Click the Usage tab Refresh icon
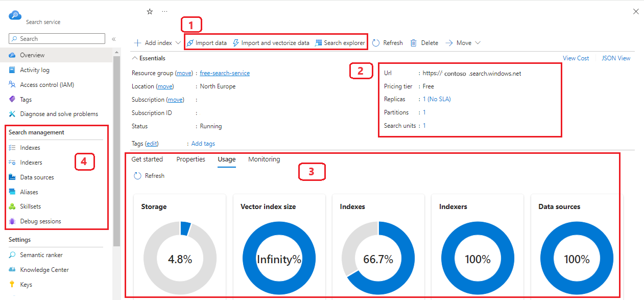644x300 pixels. coord(137,176)
